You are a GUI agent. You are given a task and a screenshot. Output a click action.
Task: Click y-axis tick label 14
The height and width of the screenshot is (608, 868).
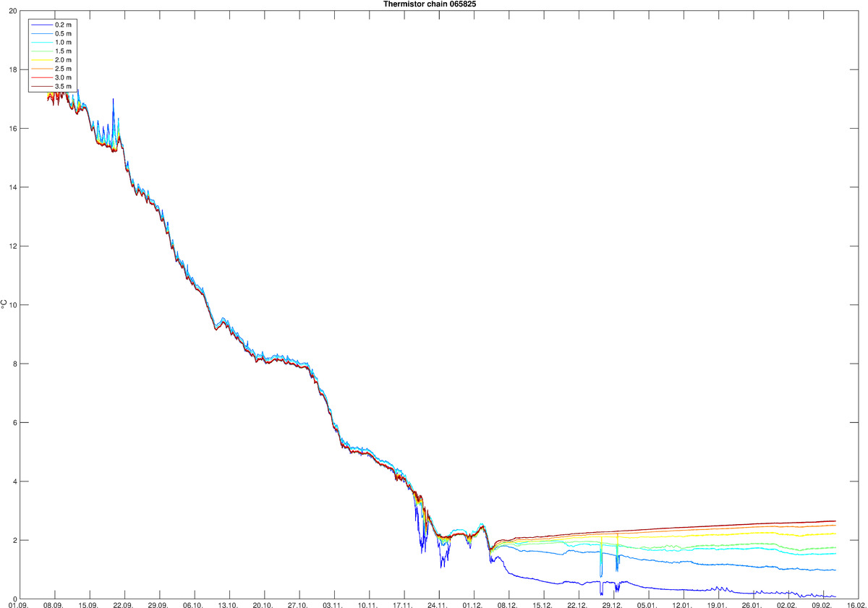point(12,187)
